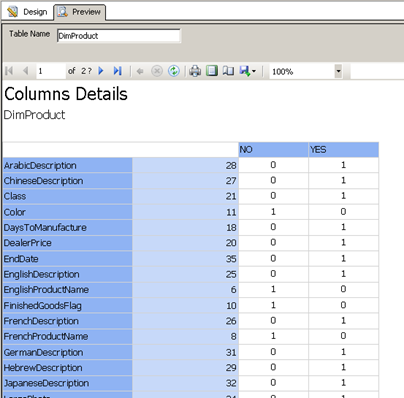The height and width of the screenshot is (398, 404).
Task: Select NO column header
Action: (273, 150)
